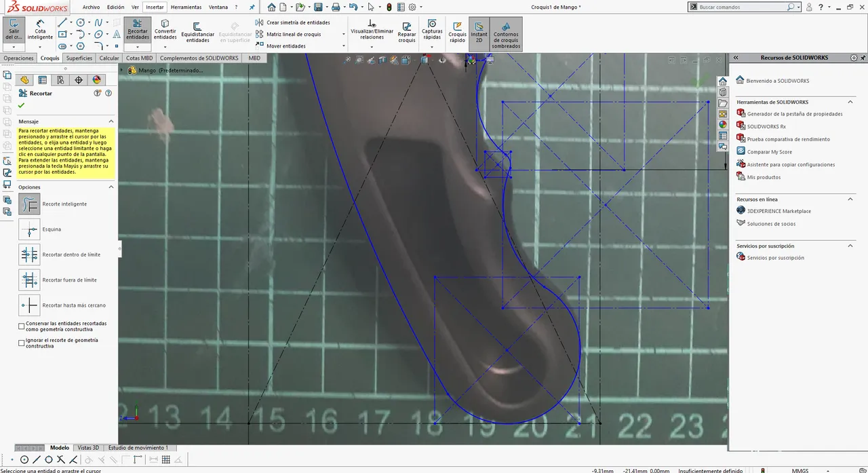Expand Convertir entidades dropdown arrow

[x=165, y=47]
